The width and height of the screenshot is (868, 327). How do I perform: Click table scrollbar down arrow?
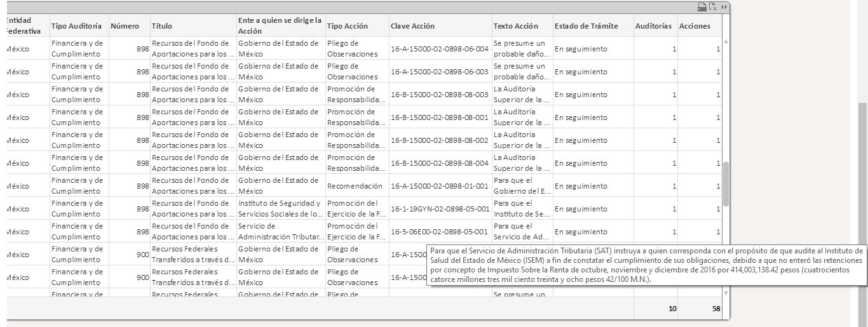pyautogui.click(x=726, y=293)
